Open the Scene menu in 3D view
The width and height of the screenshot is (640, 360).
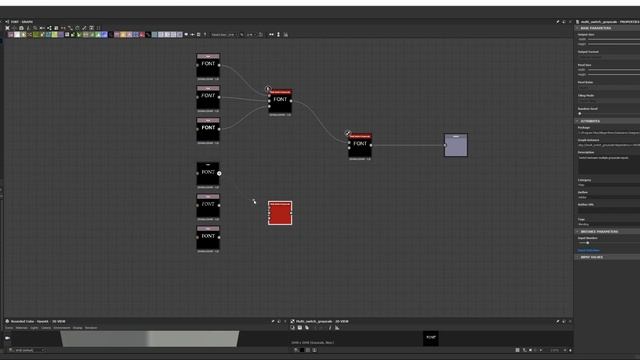coord(9,328)
